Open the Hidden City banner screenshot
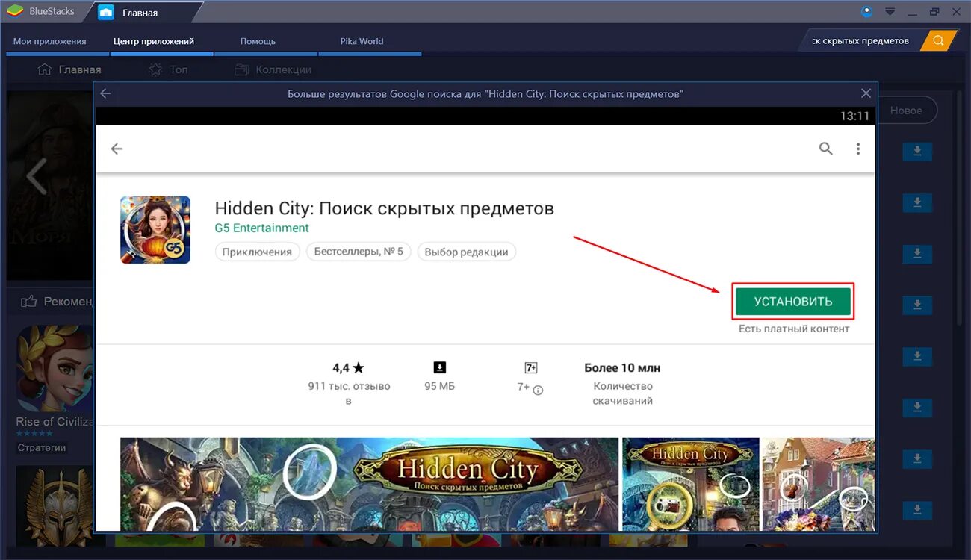This screenshot has height=560, width=971. pyautogui.click(x=369, y=484)
